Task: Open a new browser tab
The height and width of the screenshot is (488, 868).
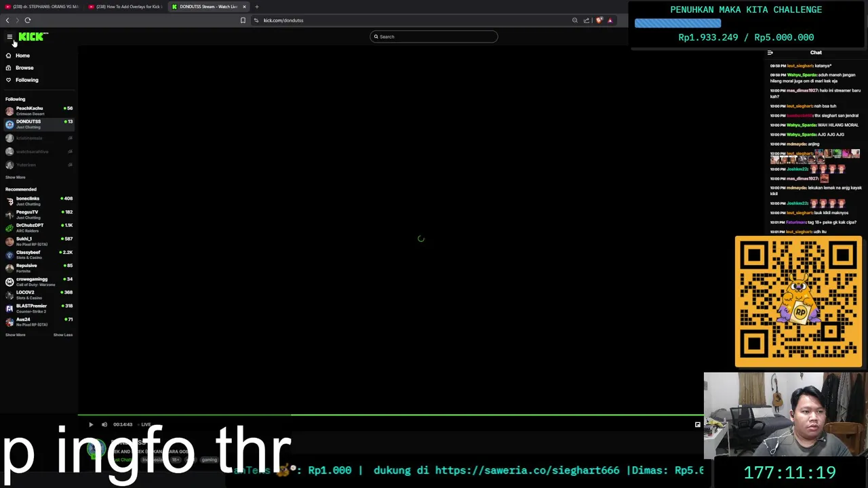Action: 256,7
